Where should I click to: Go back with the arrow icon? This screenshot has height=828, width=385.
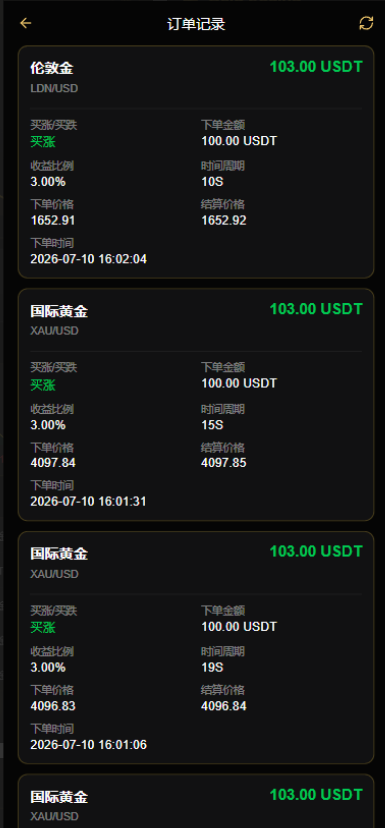tap(25, 23)
